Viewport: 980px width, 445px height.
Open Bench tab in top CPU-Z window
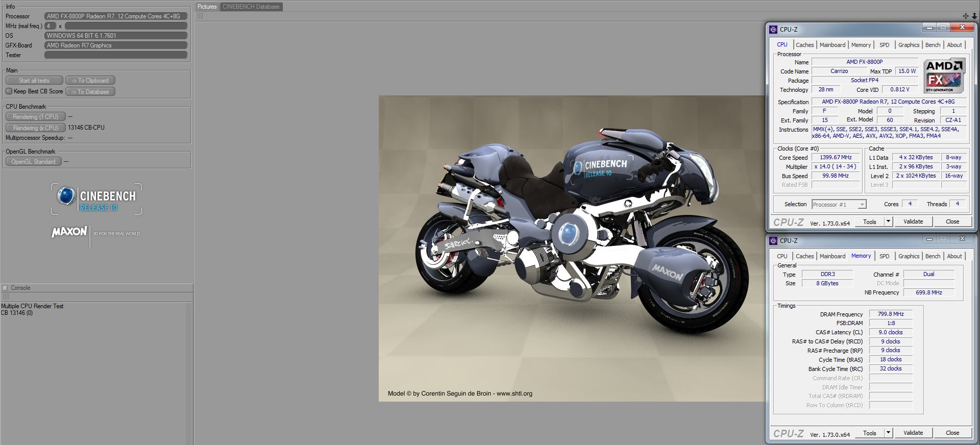933,45
